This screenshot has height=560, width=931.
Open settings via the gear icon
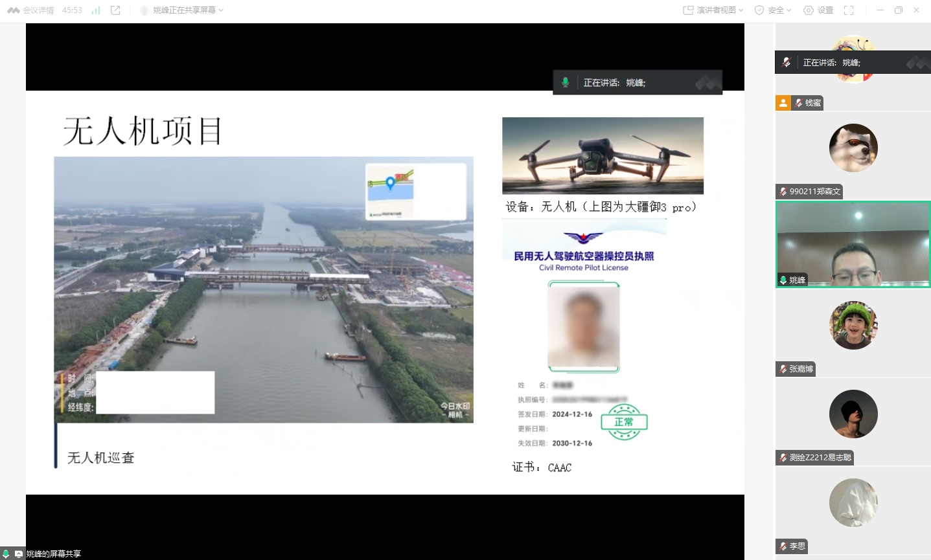(809, 10)
